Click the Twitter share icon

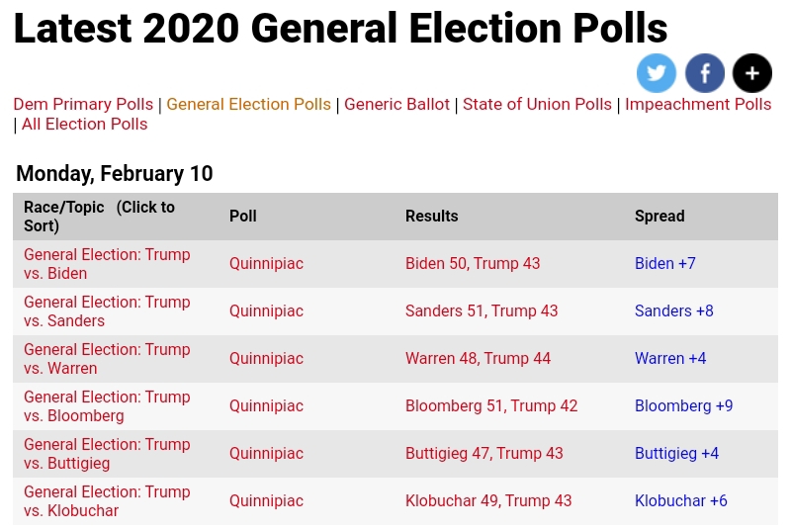pos(657,73)
